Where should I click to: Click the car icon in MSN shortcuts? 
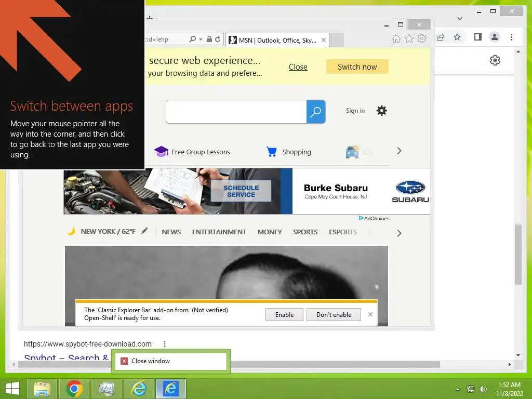[352, 152]
